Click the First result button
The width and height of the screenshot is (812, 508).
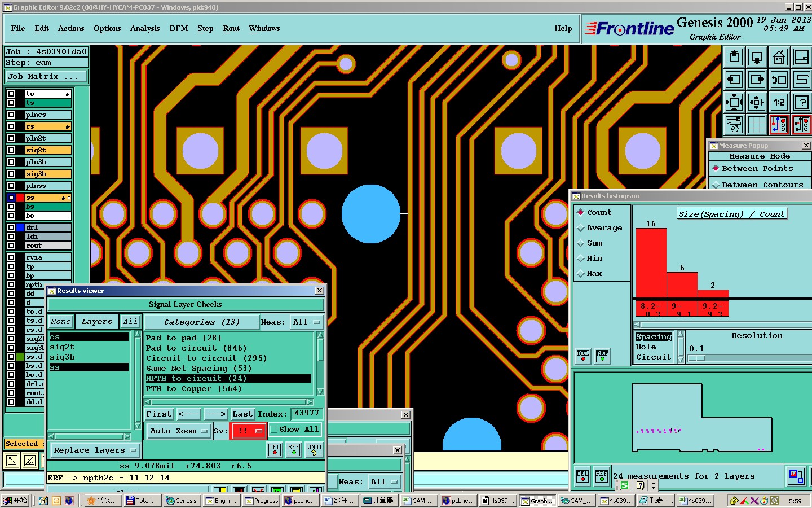159,414
